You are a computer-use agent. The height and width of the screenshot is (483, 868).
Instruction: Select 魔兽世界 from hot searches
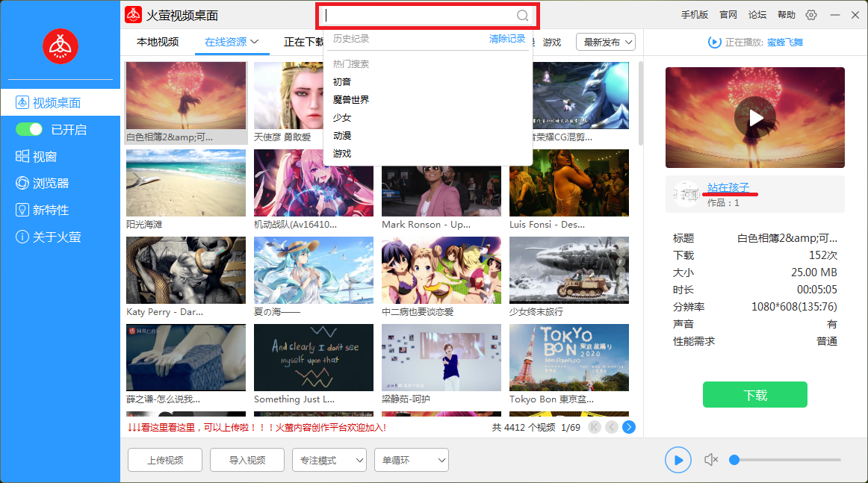tap(351, 100)
